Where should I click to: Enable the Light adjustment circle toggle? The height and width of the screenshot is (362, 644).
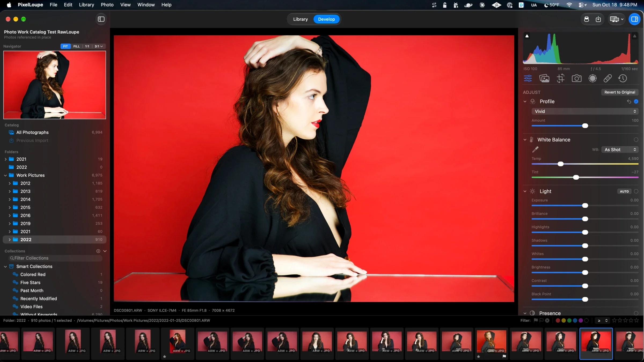point(636,191)
